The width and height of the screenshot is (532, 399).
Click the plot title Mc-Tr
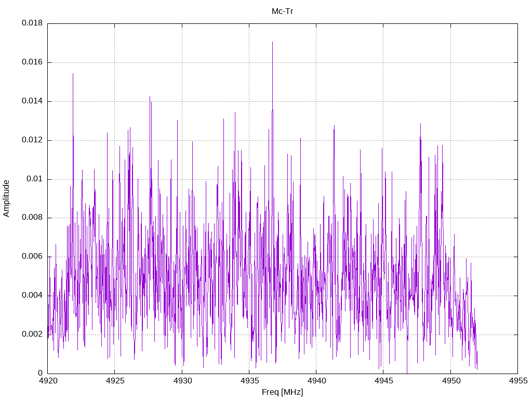(x=282, y=11)
